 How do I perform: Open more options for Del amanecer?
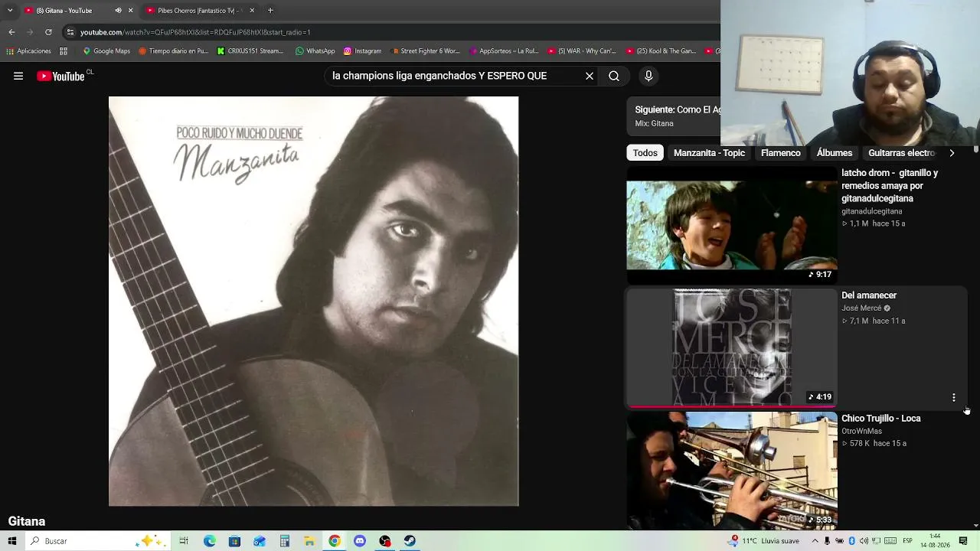pos(954,398)
